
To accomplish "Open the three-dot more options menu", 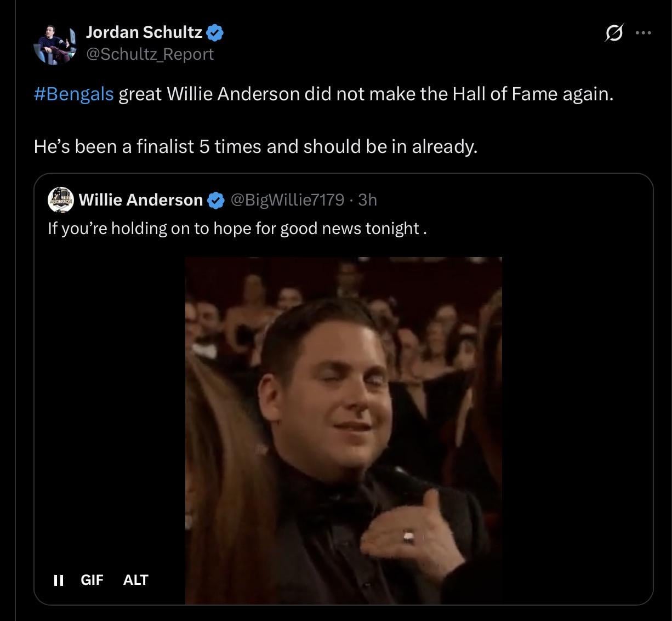I will (643, 33).
